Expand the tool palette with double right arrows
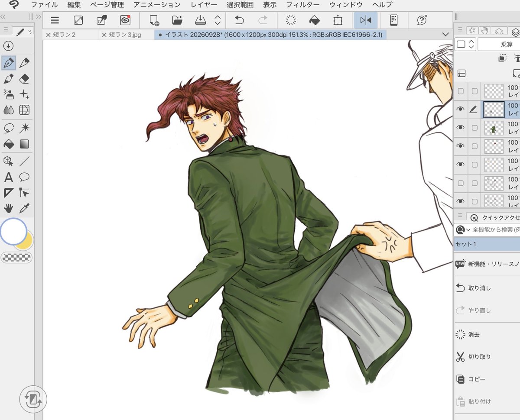 pos(39,17)
